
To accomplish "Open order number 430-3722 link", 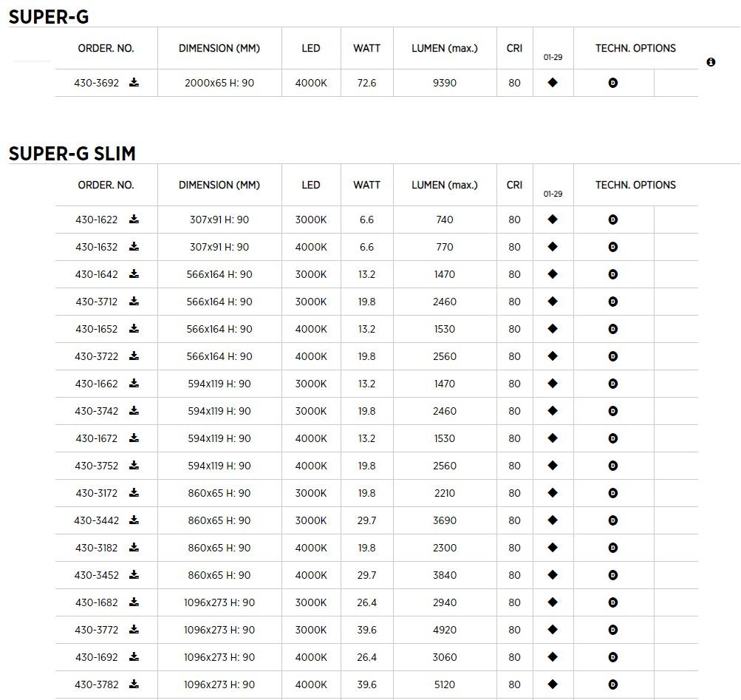I will 96,356.
